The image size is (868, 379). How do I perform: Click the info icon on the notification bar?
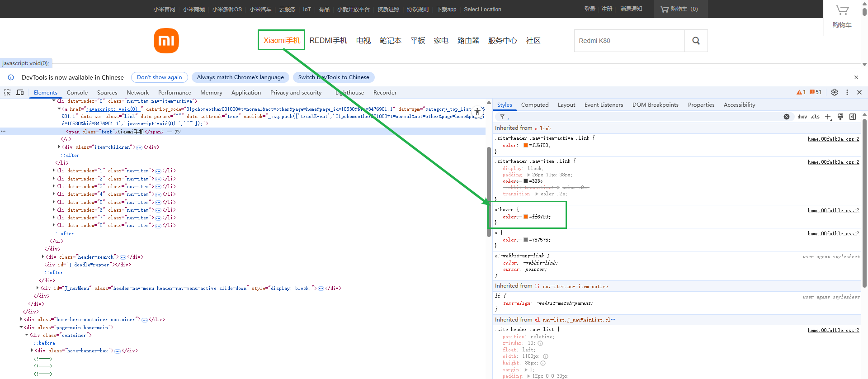[11, 77]
